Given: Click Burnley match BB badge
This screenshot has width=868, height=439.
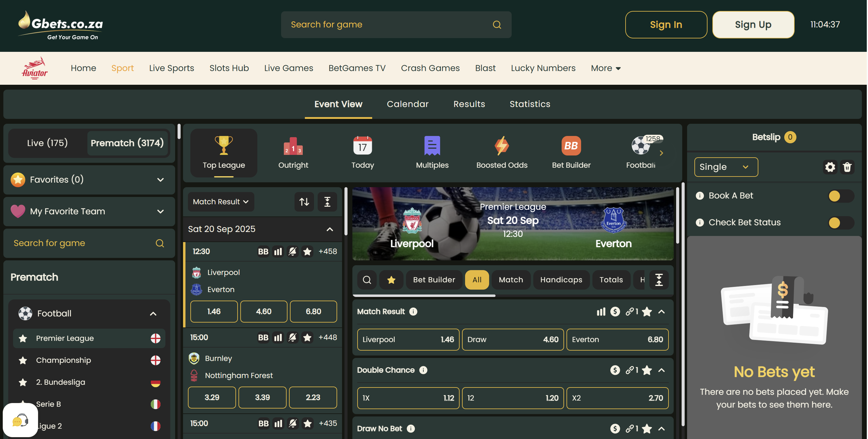Looking at the screenshot, I should [x=263, y=337].
